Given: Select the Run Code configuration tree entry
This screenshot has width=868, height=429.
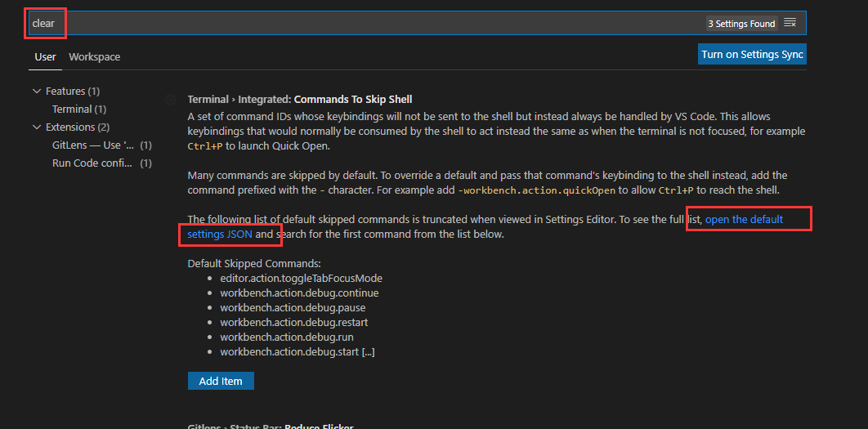Looking at the screenshot, I should [102, 163].
